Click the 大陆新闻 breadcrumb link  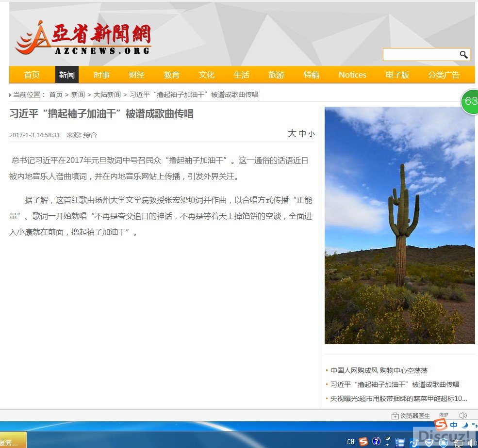point(107,95)
